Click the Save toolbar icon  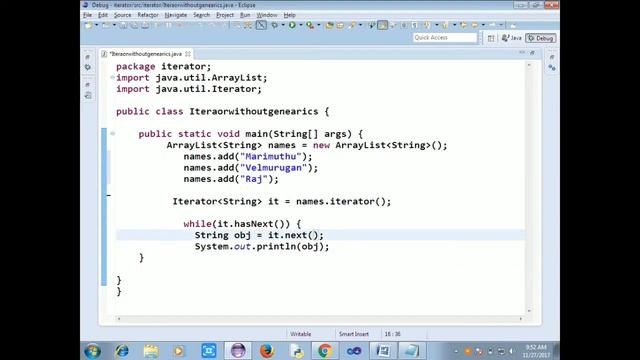click(x=123, y=25)
